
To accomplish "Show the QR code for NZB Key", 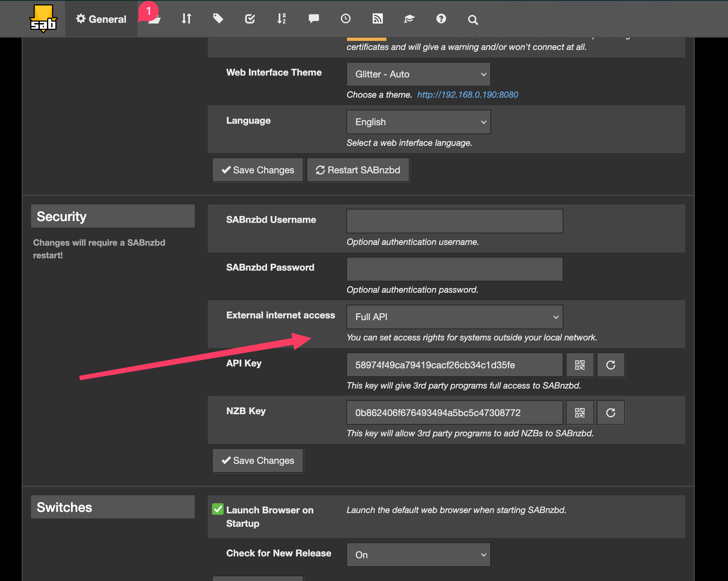I will (x=580, y=413).
